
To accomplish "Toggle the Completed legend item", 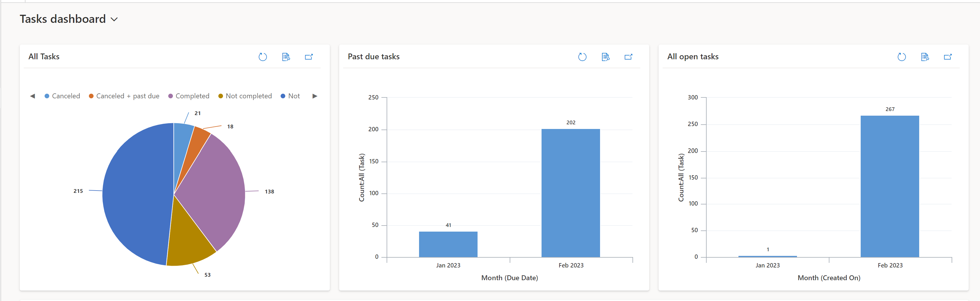I will point(189,96).
